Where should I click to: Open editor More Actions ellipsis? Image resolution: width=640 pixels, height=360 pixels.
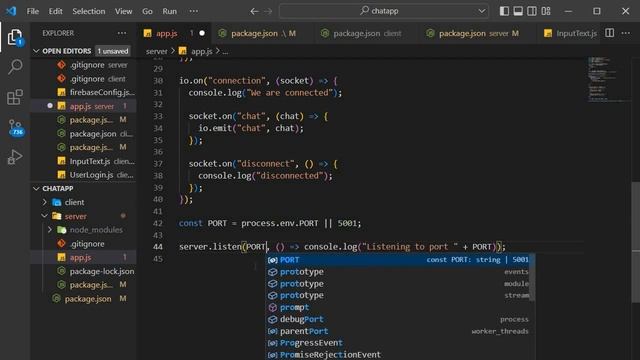[x=626, y=33]
